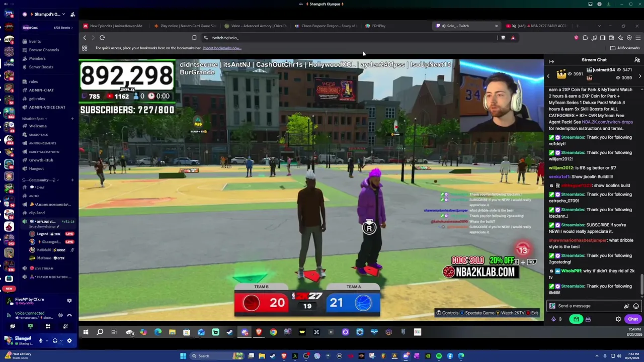Screen dimensions: 644x362
Task: Open Leo AI sparkle icon in toolbar
Action: click(620, 38)
